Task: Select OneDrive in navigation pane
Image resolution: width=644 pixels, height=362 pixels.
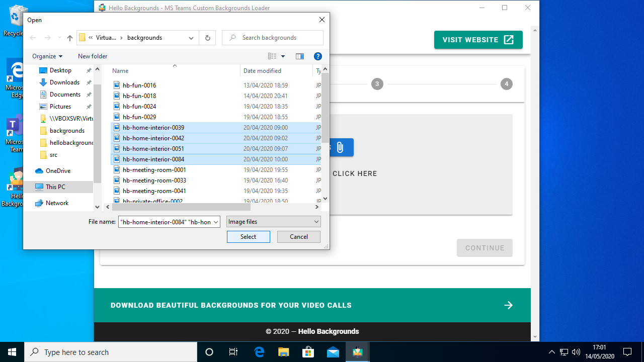Action: (58, 171)
